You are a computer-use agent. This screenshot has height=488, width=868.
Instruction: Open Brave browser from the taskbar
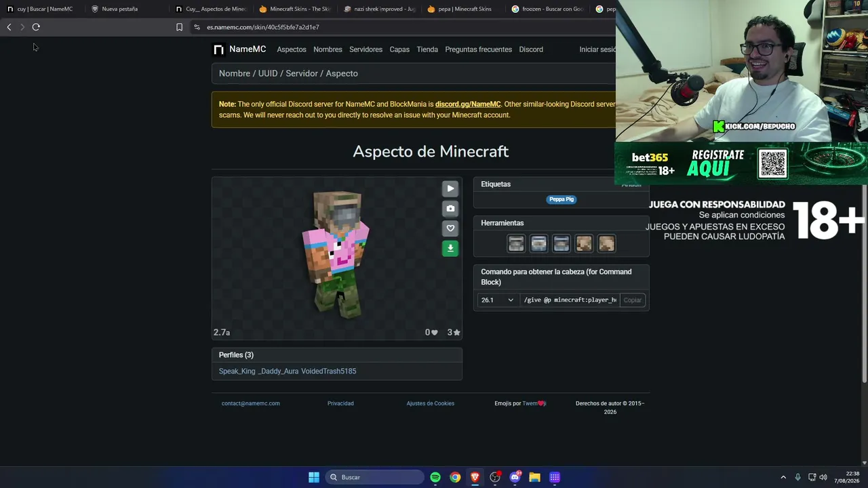click(x=475, y=477)
